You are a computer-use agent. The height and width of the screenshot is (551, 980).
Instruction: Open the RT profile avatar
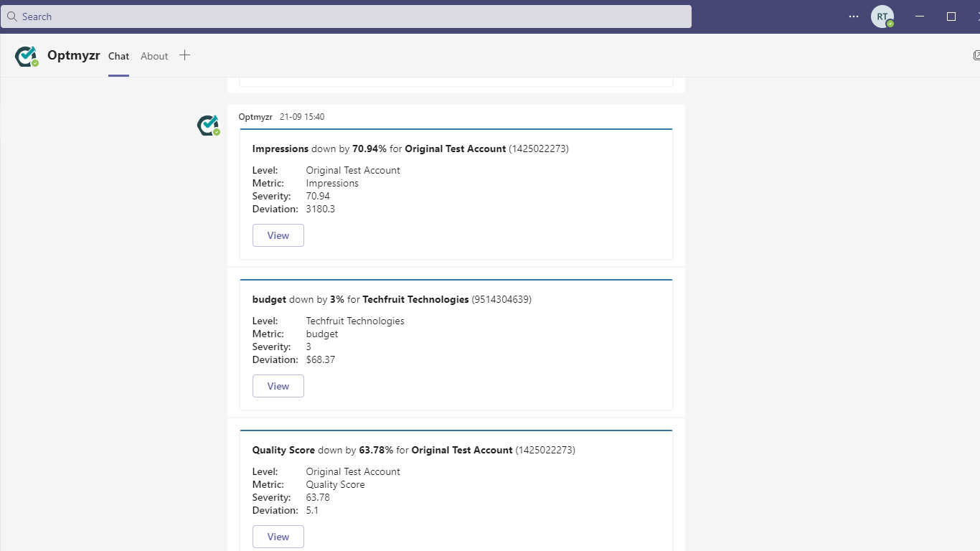(x=882, y=17)
